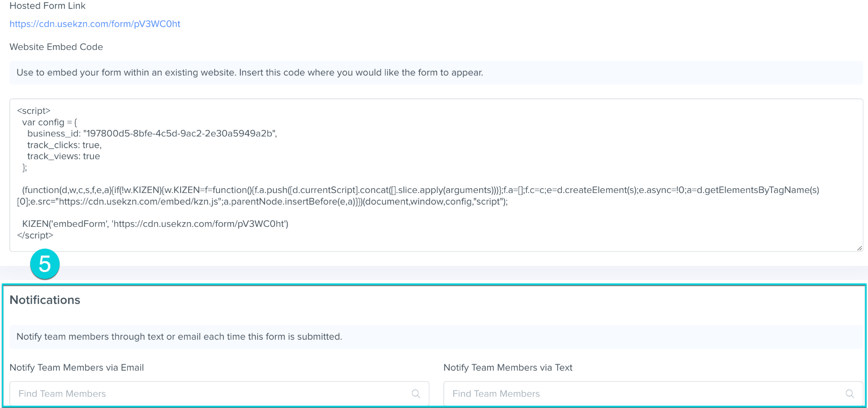Click the track_clicks: true line
Image resolution: width=868 pixels, height=408 pixels.
(x=64, y=145)
